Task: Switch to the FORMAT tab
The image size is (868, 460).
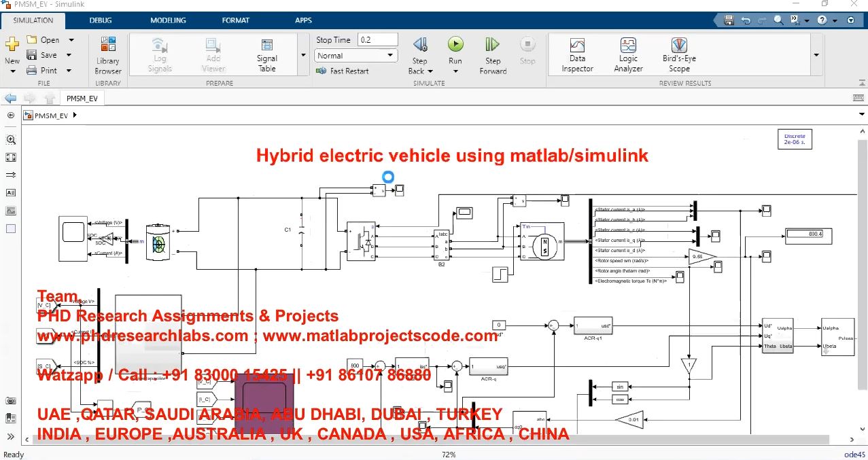Action: click(x=235, y=20)
